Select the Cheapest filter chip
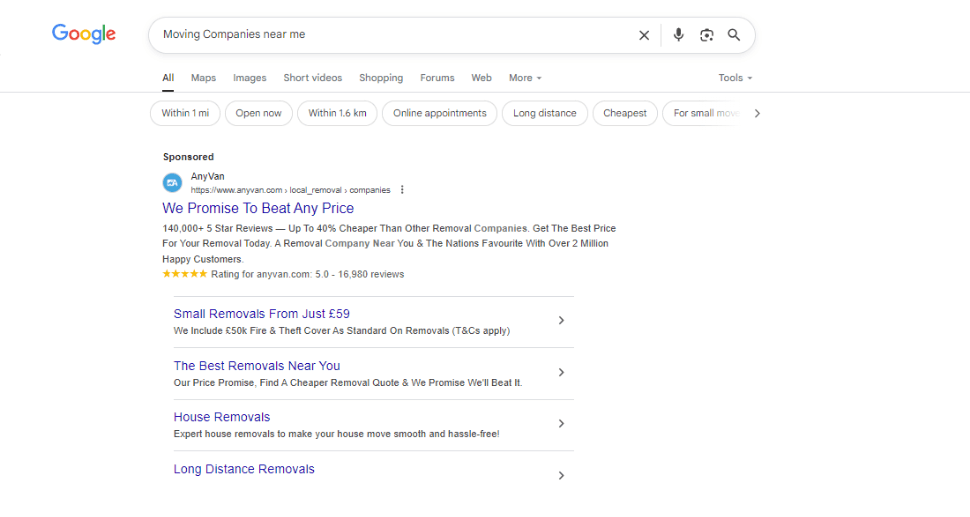 625,113
